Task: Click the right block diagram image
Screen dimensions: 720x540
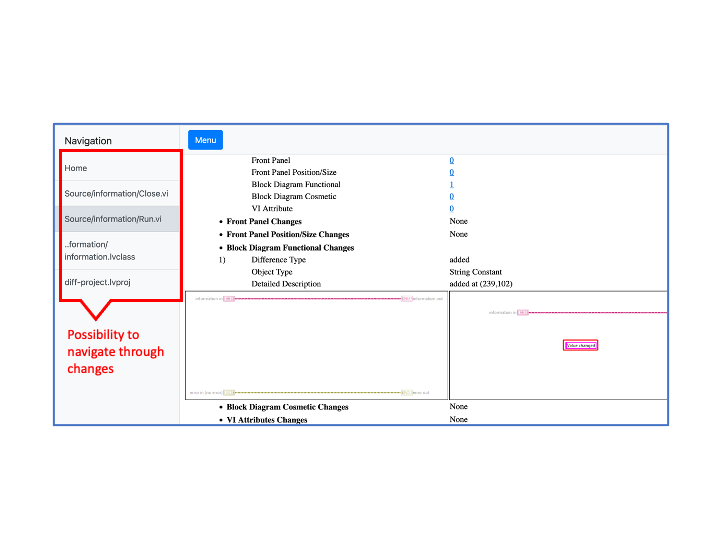Action: (x=558, y=345)
